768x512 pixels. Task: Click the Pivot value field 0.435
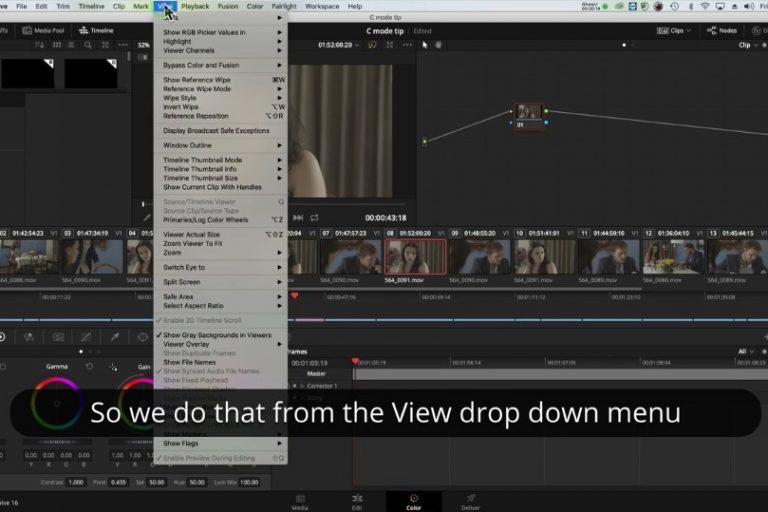[x=119, y=482]
